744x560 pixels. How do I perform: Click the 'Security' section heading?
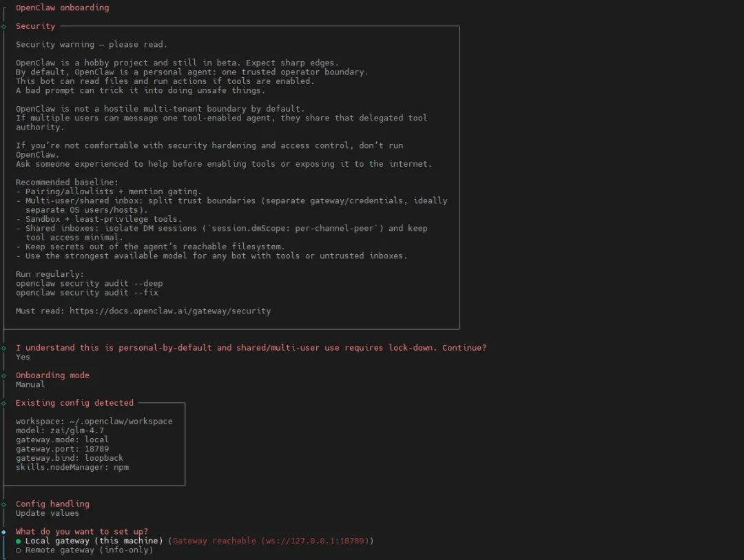coord(36,26)
